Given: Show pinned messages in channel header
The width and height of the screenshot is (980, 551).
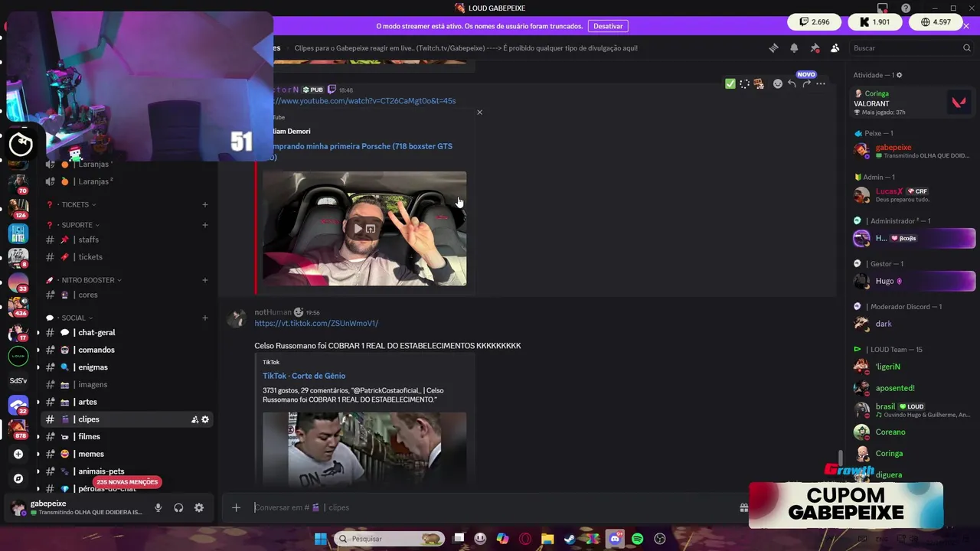Looking at the screenshot, I should click(x=815, y=47).
